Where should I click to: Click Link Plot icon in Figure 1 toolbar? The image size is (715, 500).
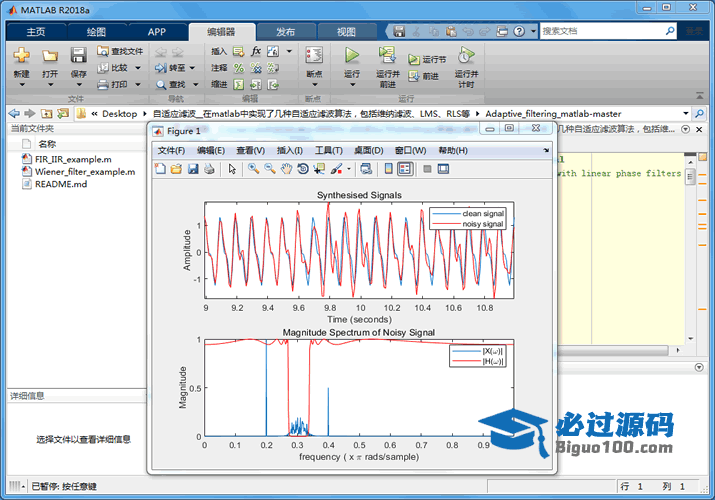366,169
